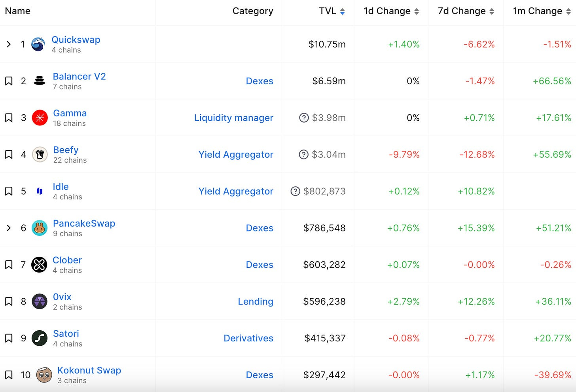The height and width of the screenshot is (392, 576).
Task: Click the help icon beside Idle's TVL
Action: point(295,191)
